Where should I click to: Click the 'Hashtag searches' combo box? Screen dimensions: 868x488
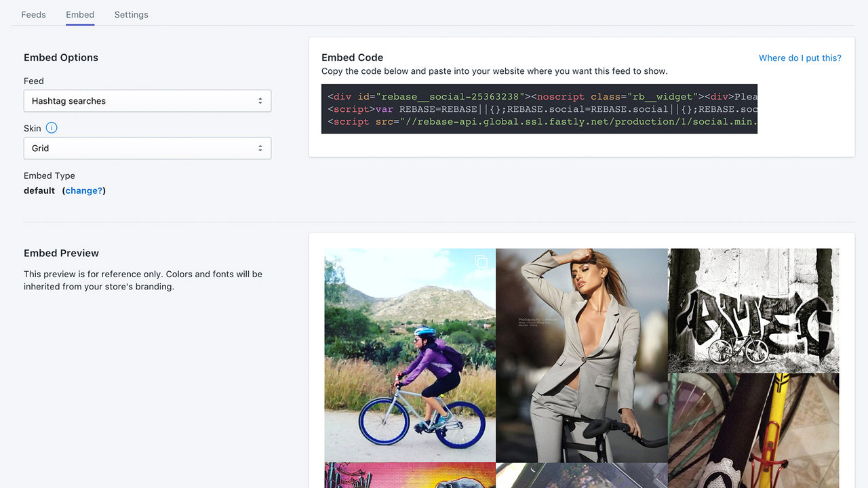point(147,100)
